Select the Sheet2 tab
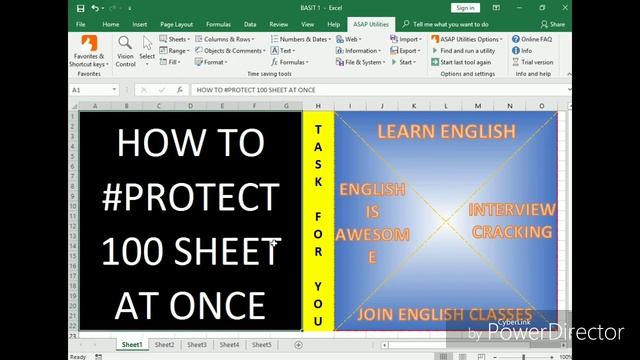Viewport: 640px width, 360px height. [164, 345]
